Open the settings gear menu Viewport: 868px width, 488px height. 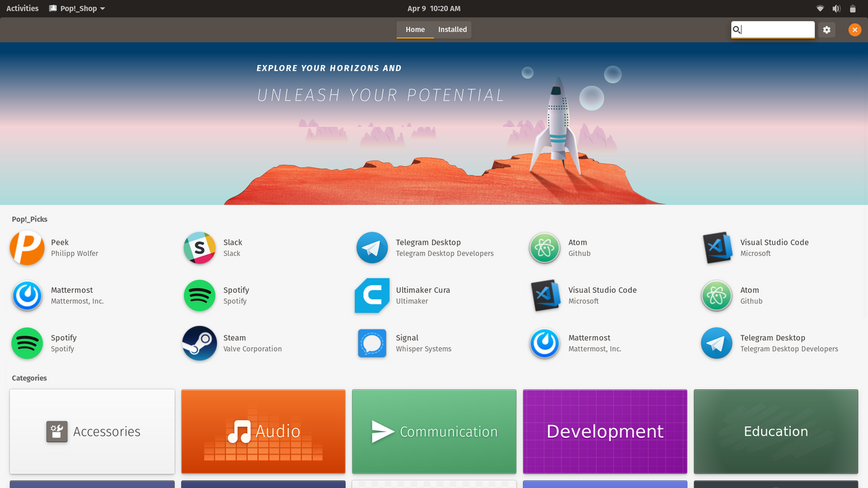click(827, 30)
